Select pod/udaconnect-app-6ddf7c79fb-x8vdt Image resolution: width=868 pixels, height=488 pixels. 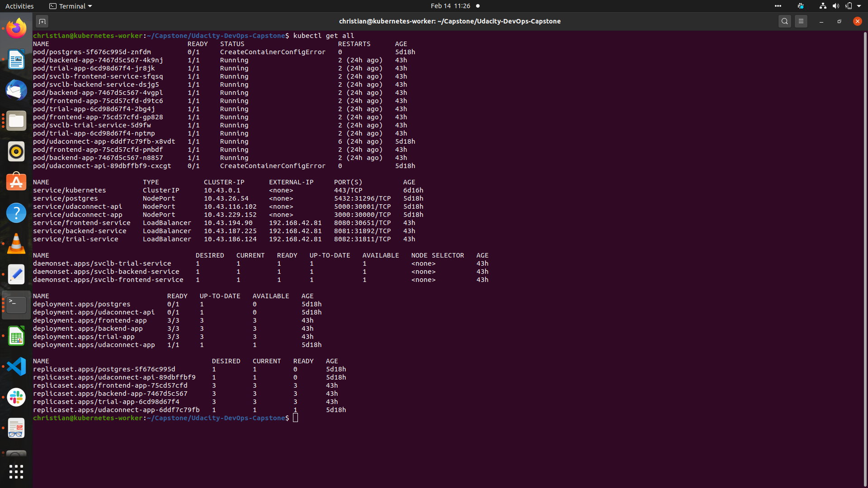pos(104,141)
